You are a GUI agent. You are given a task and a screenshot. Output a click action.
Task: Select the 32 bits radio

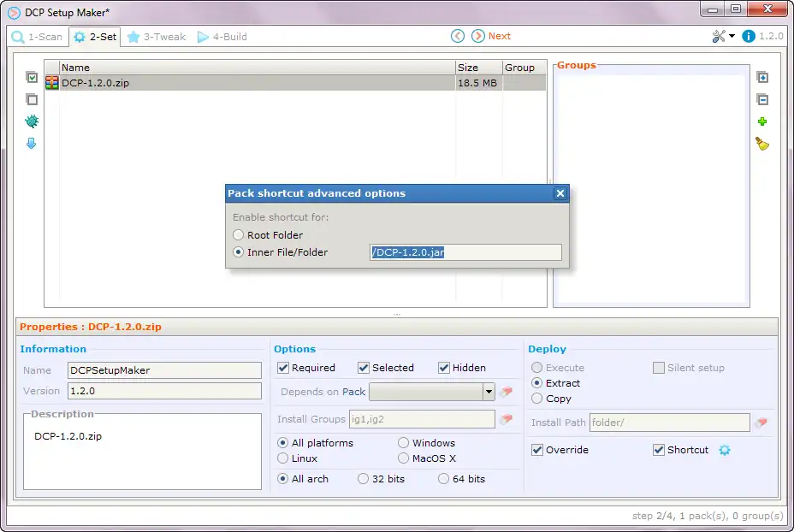pyautogui.click(x=363, y=479)
